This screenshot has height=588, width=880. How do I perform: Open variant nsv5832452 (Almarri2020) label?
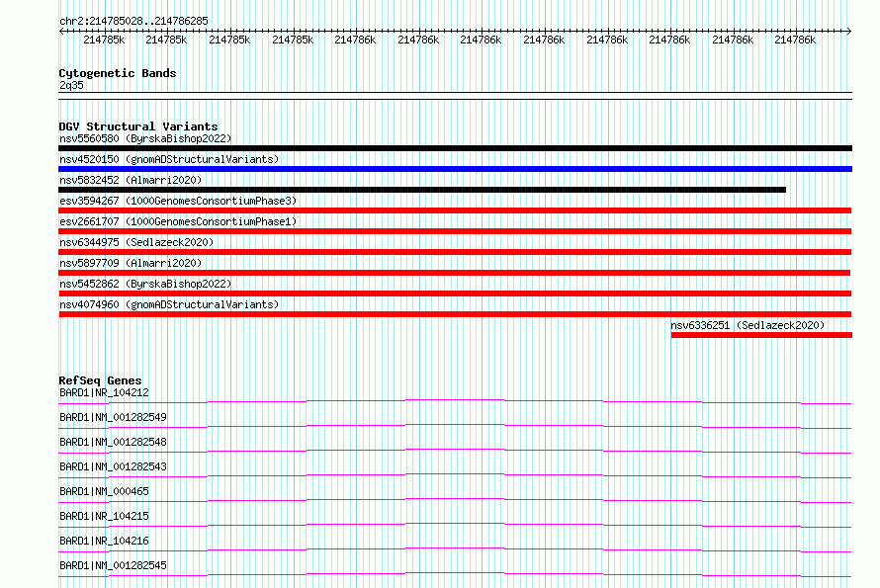click(131, 180)
